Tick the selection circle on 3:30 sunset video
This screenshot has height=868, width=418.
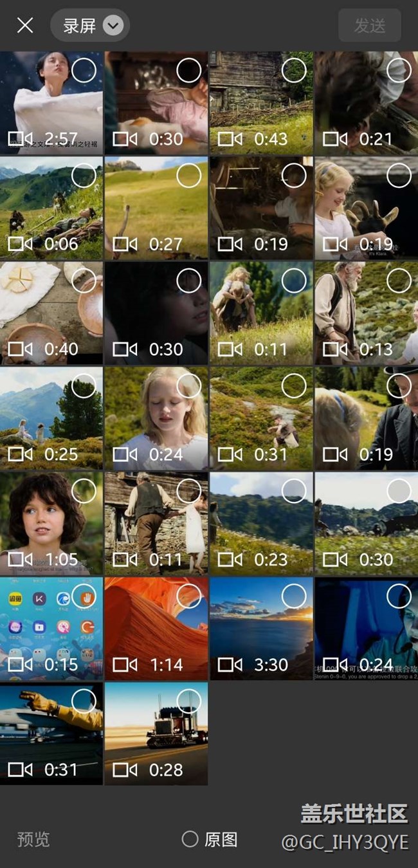(x=294, y=596)
